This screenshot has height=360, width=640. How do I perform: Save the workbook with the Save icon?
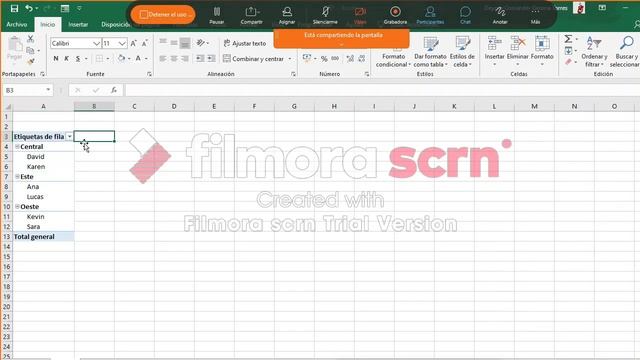[x=14, y=8]
